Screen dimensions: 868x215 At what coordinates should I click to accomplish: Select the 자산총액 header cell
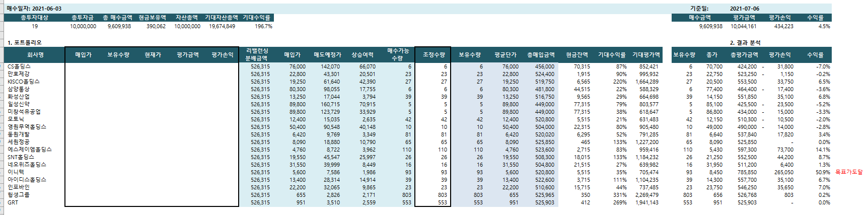[187, 18]
